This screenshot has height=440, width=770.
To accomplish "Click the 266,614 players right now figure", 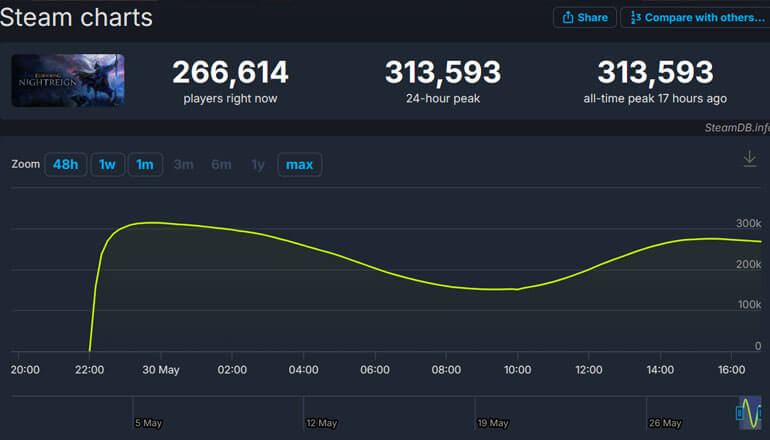I will pos(230,72).
